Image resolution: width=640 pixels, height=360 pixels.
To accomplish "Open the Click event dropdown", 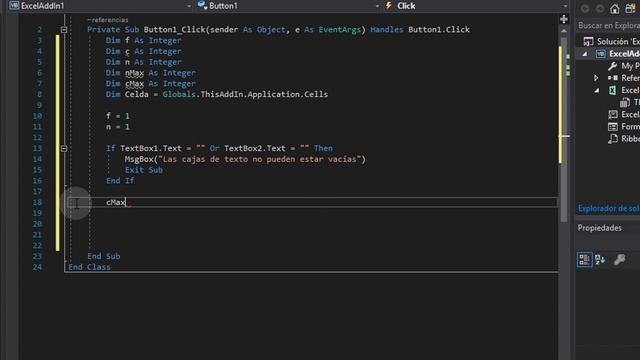I will click(565, 6).
